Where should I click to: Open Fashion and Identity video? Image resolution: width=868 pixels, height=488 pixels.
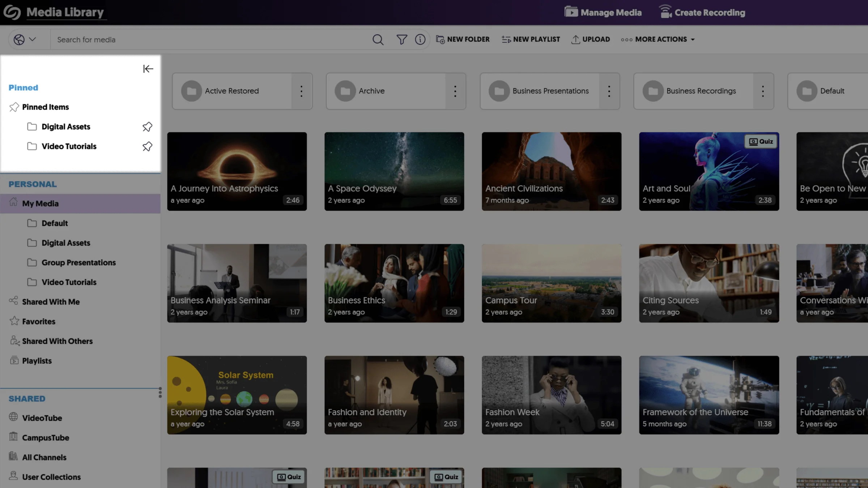click(394, 395)
